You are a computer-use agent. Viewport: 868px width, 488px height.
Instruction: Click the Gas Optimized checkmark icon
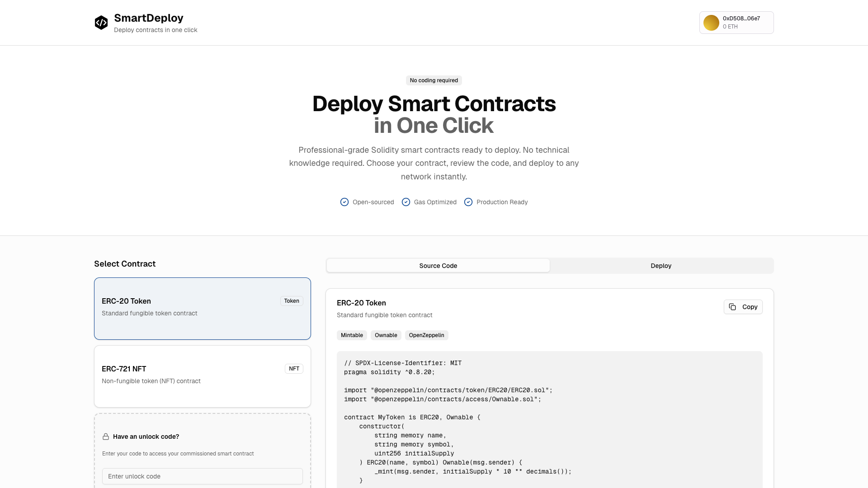(x=406, y=202)
